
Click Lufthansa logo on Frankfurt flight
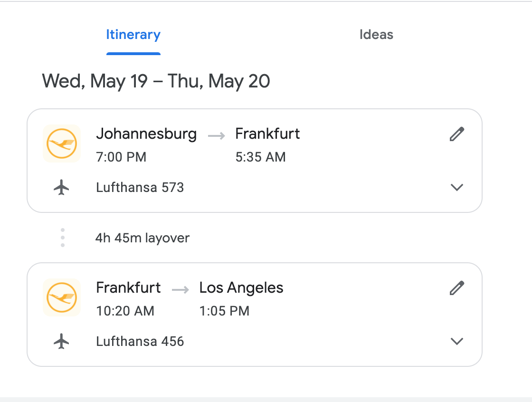62,297
